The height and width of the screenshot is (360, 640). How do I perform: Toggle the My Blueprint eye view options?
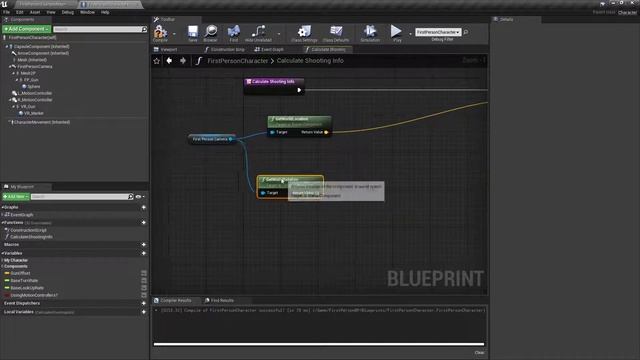coord(139,197)
